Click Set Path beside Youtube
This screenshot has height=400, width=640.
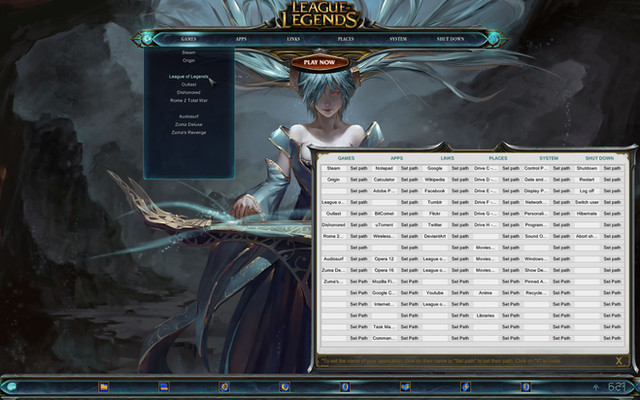point(460,293)
